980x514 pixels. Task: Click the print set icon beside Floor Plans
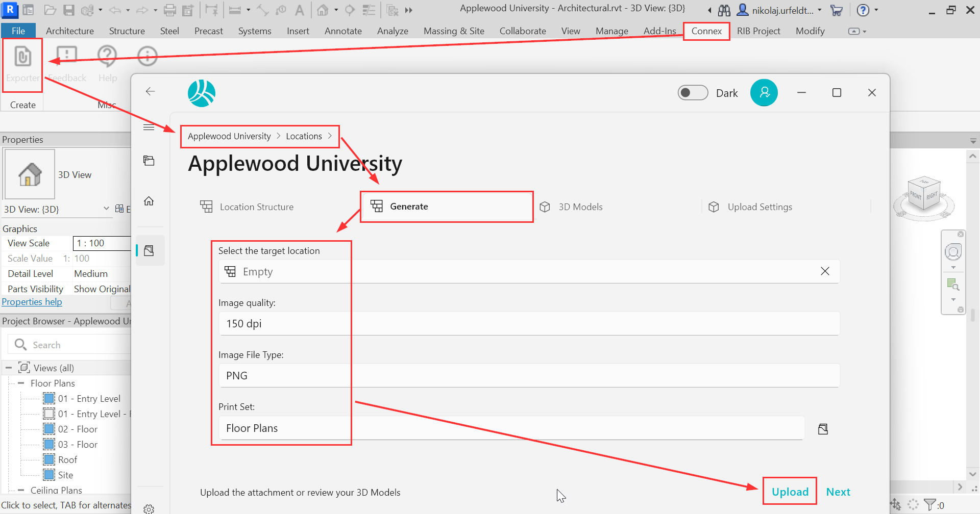[823, 429]
